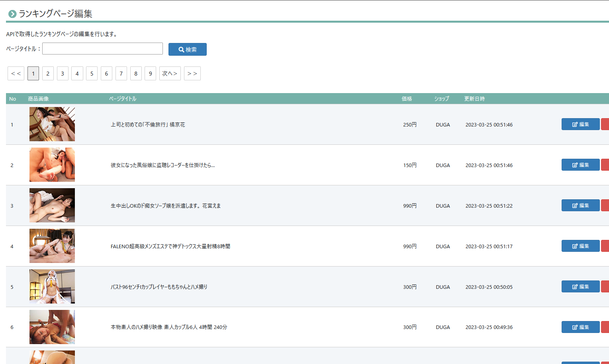Click the edit (編集) button for row 6
This screenshot has height=364, width=609.
pos(580,327)
